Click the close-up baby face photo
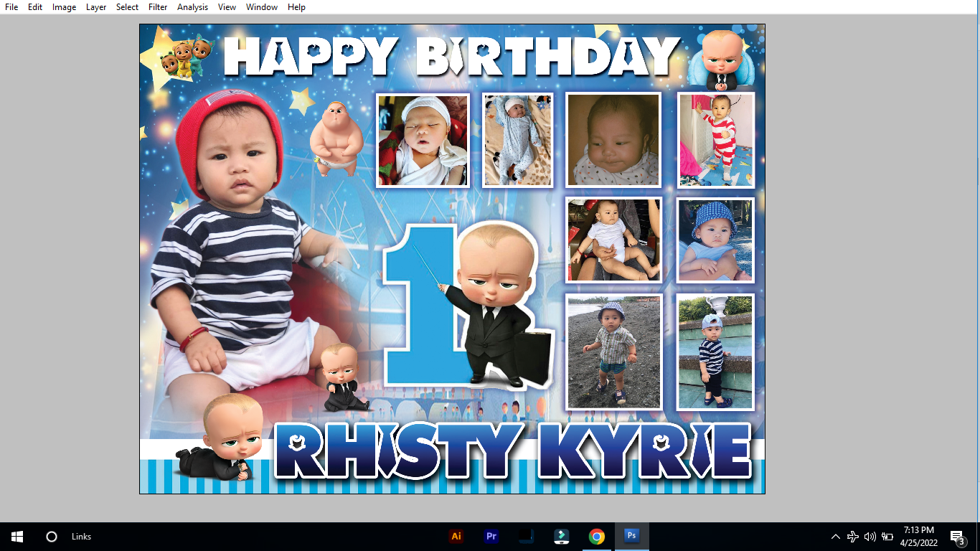Image resolution: width=980 pixels, height=551 pixels. (x=613, y=140)
